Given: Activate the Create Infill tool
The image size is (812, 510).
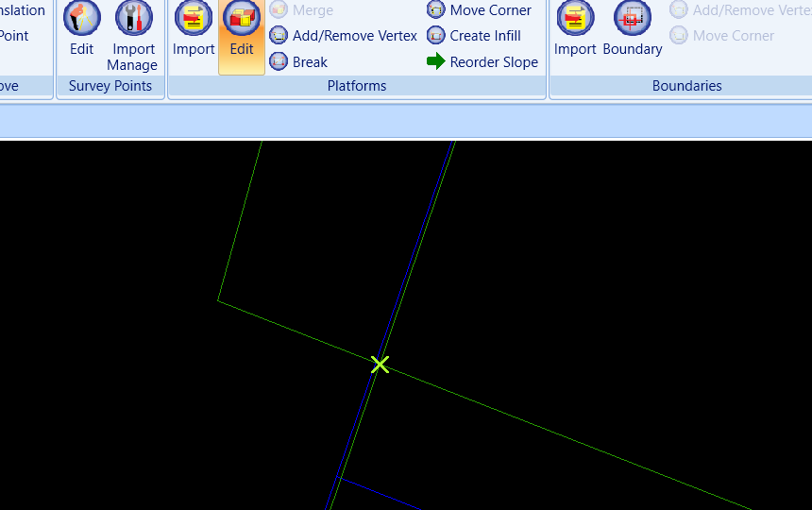Looking at the screenshot, I should [474, 36].
